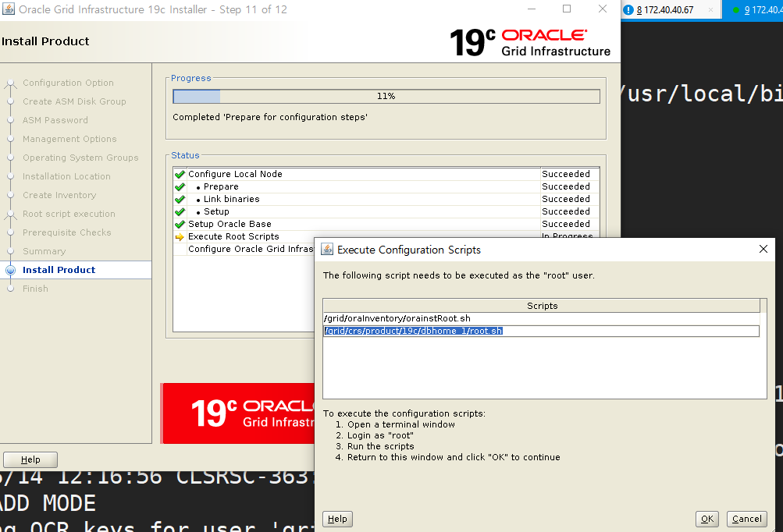The image size is (783, 532).
Task: Click OK in Execute Configuration Scripts dialog
Action: [706, 519]
